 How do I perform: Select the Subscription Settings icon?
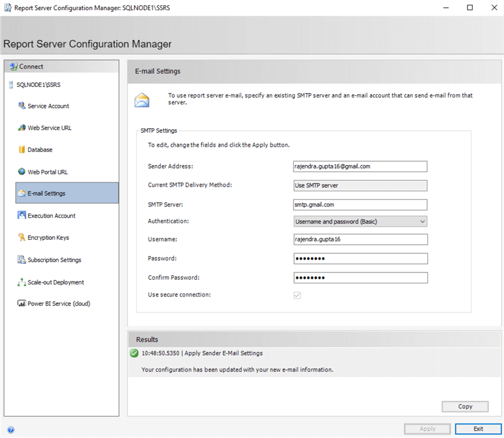coord(22,260)
